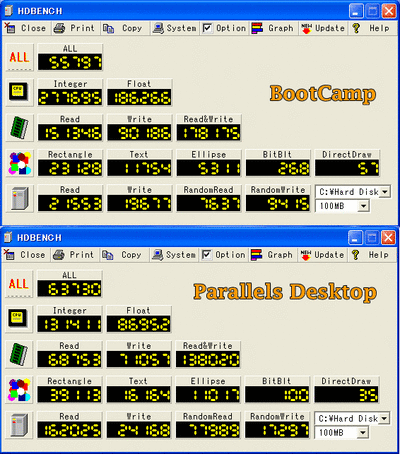
Task: Run the ALL benchmark in the BootCamp window
Action: point(20,57)
